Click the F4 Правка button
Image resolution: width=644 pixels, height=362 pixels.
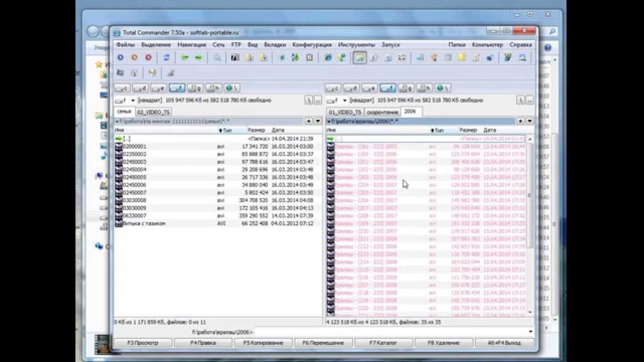click(x=203, y=343)
